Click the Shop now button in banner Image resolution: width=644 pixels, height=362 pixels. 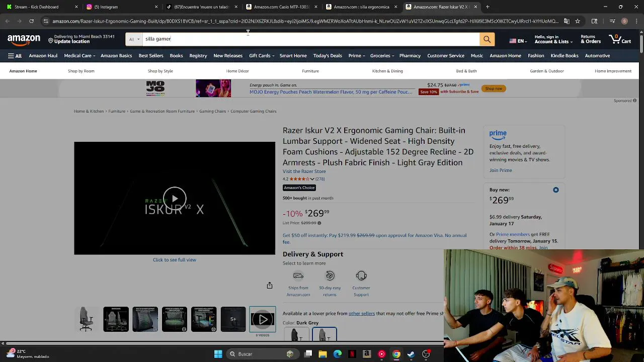coord(494,88)
